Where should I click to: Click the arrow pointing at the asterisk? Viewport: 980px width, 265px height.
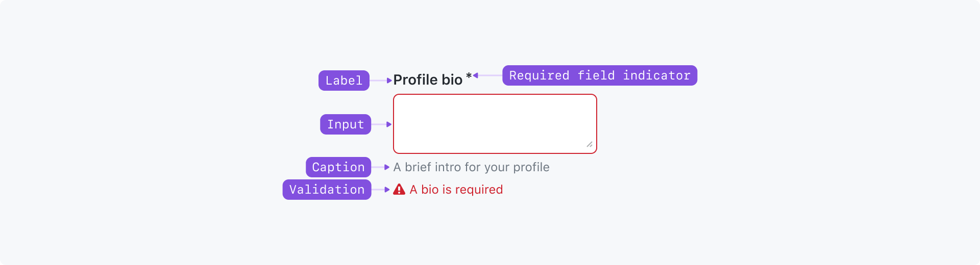(476, 75)
